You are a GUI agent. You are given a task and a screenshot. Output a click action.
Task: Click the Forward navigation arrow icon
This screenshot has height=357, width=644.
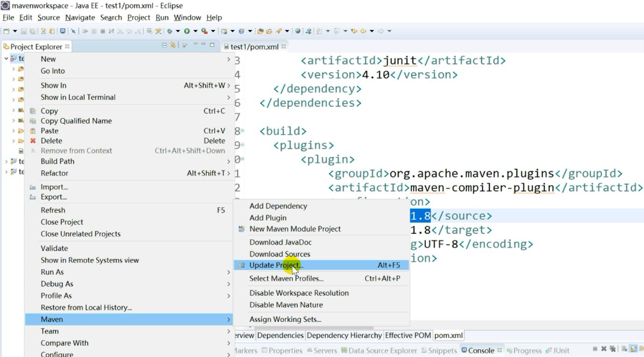381,31
